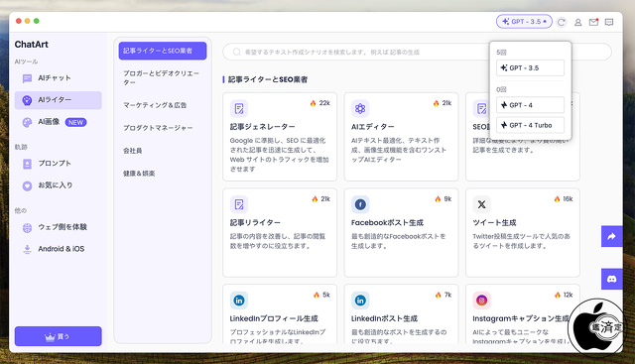Click the 記事ジェネレーター card icon
This screenshot has width=635, height=364.
tap(239, 108)
